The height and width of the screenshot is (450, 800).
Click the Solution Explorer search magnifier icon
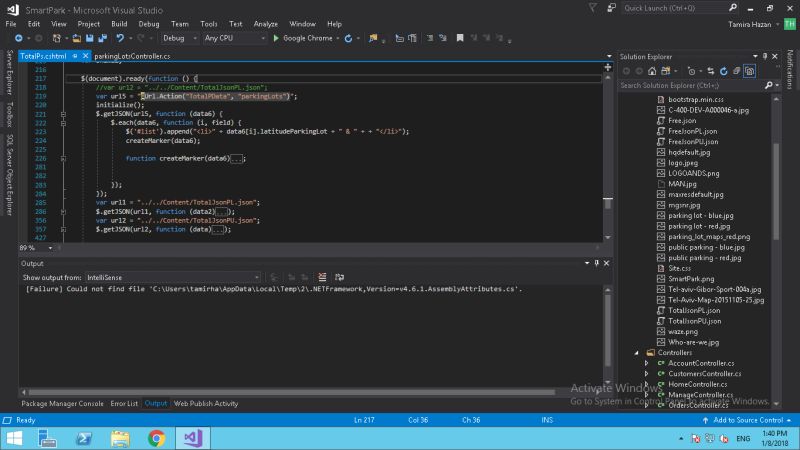[769, 86]
